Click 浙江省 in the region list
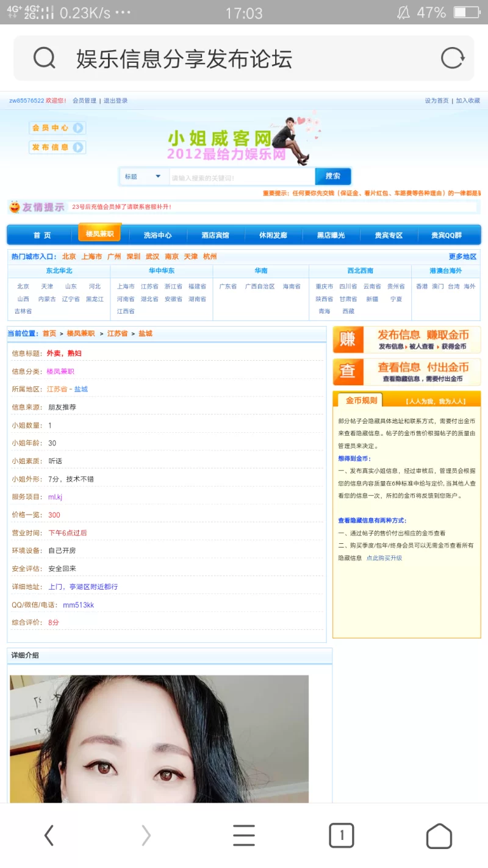This screenshot has width=488, height=868. click(173, 286)
